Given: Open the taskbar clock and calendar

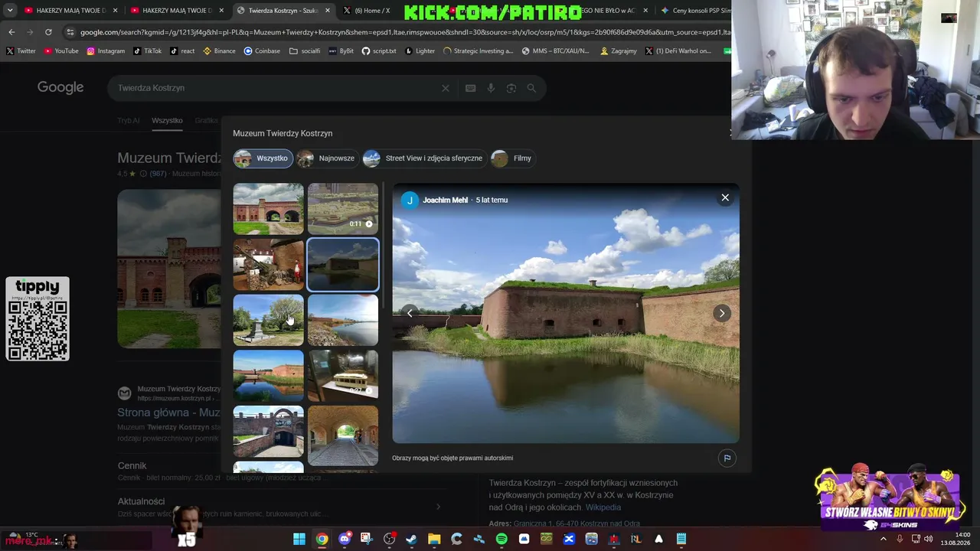Looking at the screenshot, I should [955, 539].
